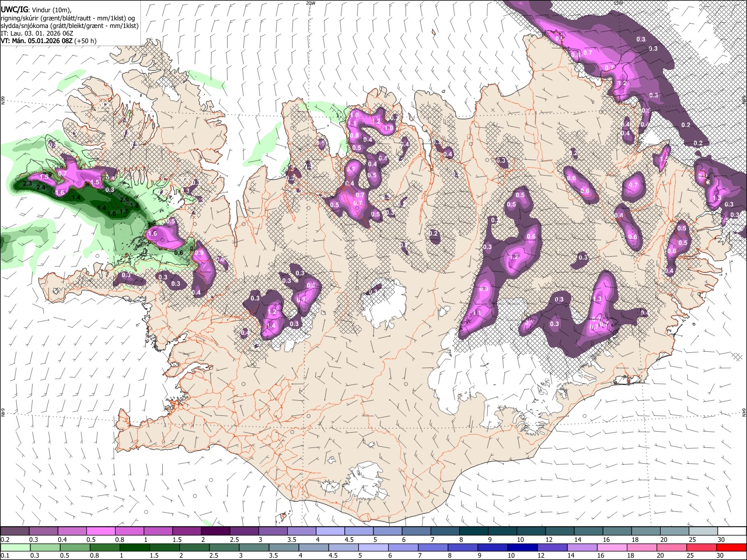This screenshot has width=747, height=560.
Task: Click the '(+50 h)' forecast offset text
Action: click(86, 41)
